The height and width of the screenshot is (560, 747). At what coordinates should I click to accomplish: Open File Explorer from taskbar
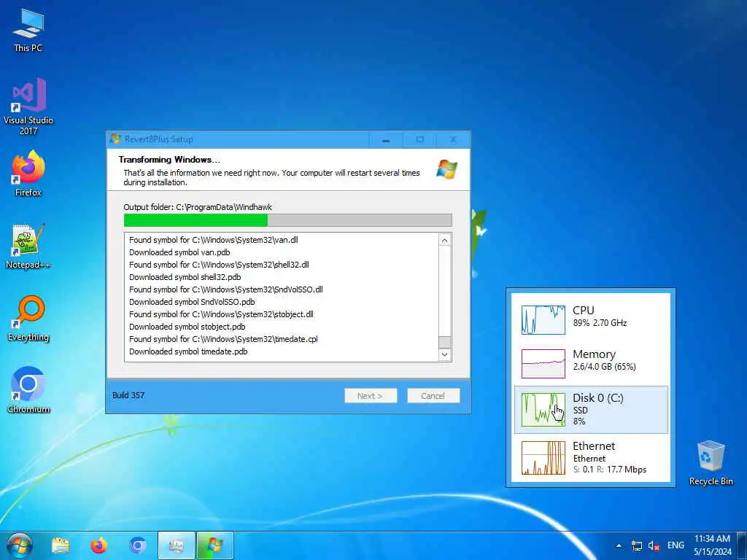pyautogui.click(x=61, y=545)
